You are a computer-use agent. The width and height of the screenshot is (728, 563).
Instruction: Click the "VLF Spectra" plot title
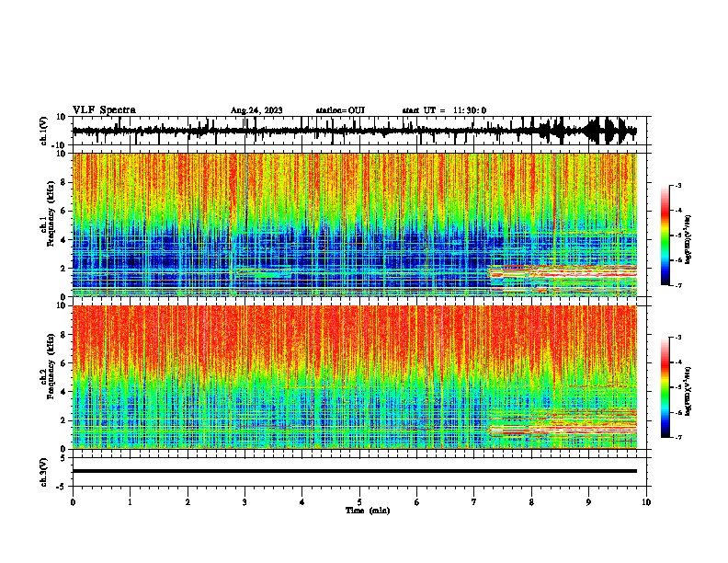[104, 110]
